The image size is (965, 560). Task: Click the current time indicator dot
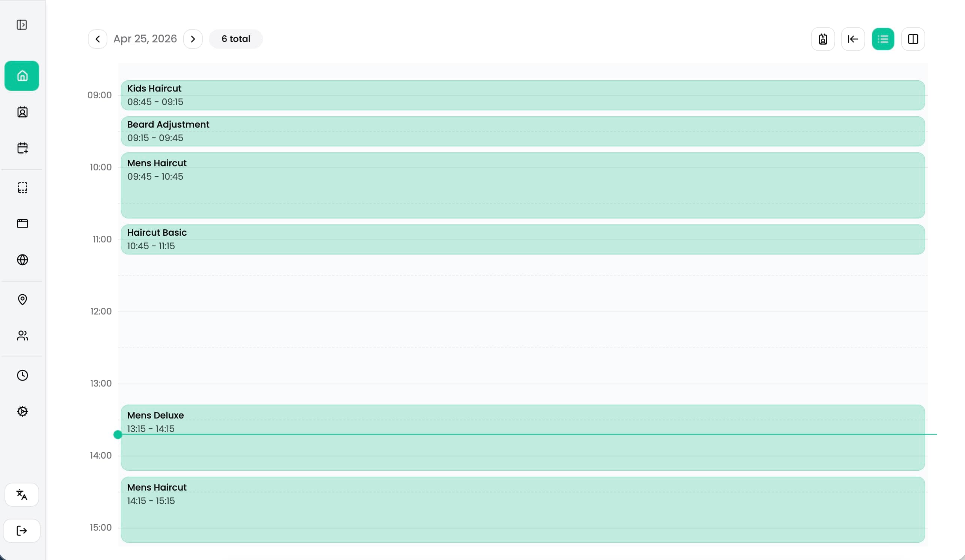(118, 434)
